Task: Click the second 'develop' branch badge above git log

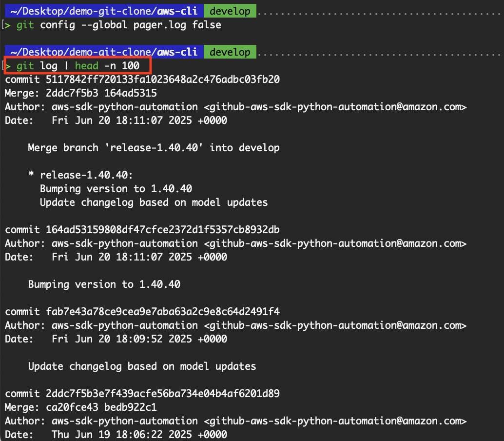Action: click(230, 52)
